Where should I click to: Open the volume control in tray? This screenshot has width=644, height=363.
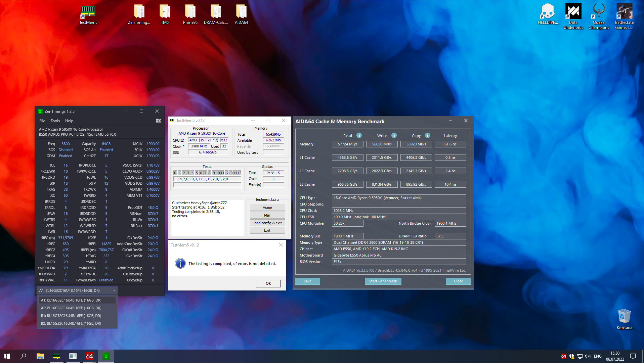point(588,356)
